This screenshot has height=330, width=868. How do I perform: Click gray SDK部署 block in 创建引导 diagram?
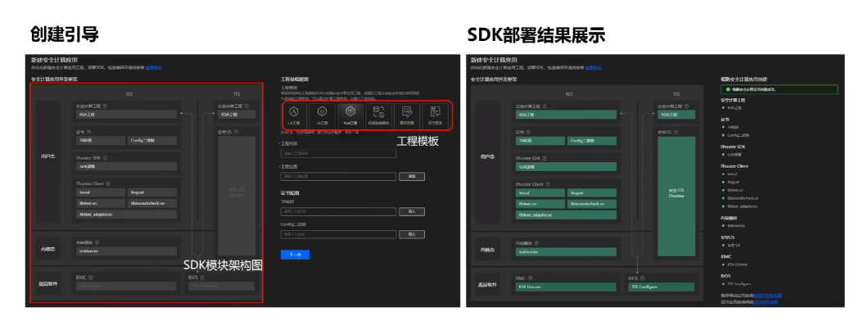[126, 167]
